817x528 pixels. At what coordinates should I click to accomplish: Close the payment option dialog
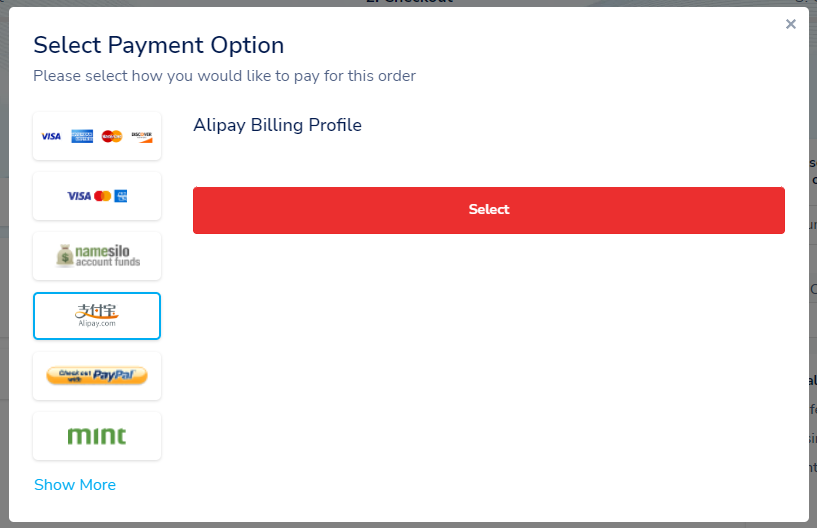[x=791, y=24]
